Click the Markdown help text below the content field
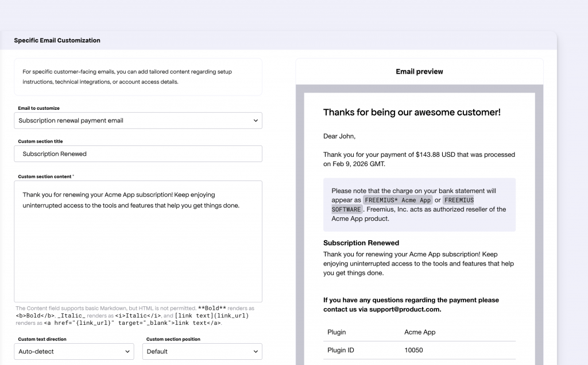The width and height of the screenshot is (588, 365). 135,316
